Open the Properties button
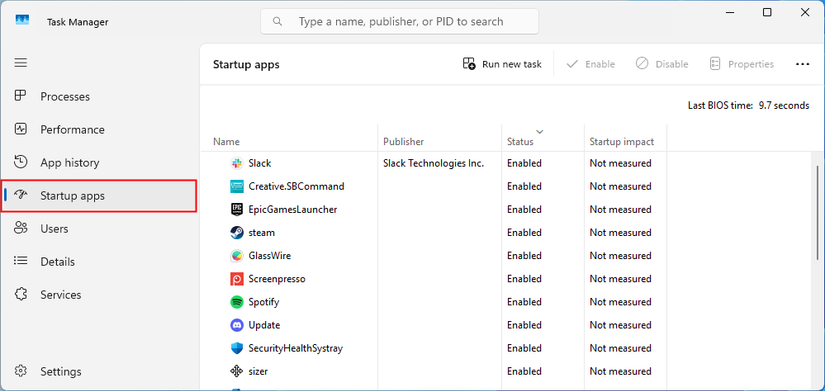This screenshot has height=391, width=825. 742,64
